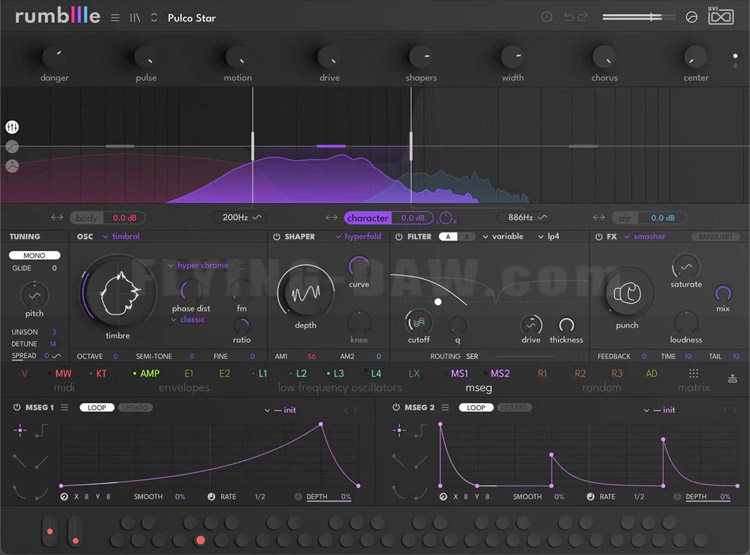Image resolution: width=750 pixels, height=555 pixels.
Task: Select the diagonal line view icon beside spectrum
Action: (12, 147)
